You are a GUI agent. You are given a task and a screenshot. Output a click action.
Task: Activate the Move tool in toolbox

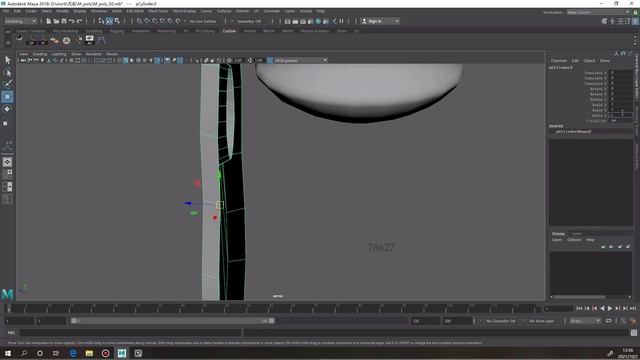click(7, 97)
